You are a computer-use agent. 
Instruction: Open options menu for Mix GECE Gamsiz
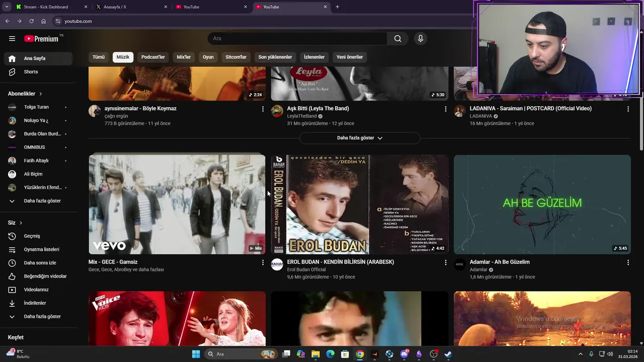(x=263, y=262)
